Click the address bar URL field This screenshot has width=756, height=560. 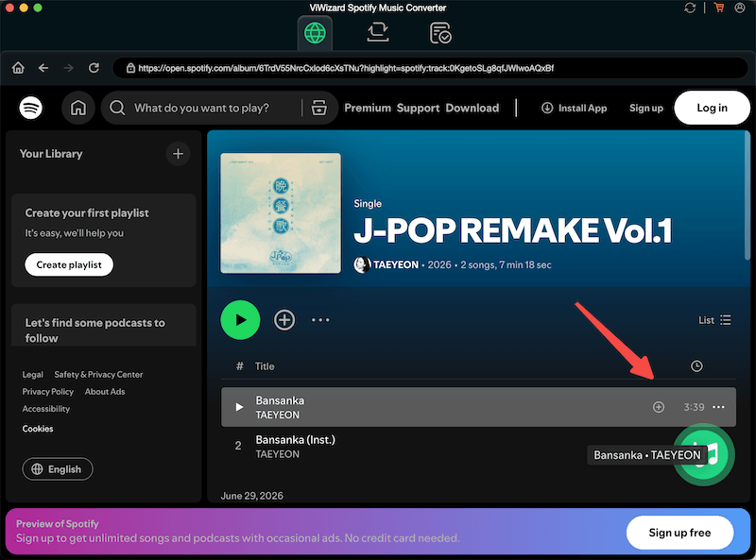pos(430,68)
